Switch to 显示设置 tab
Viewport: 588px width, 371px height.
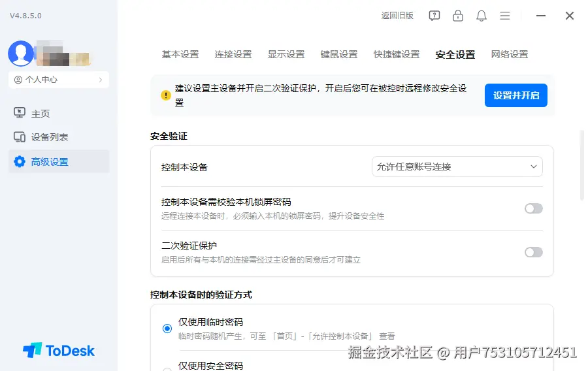[286, 54]
